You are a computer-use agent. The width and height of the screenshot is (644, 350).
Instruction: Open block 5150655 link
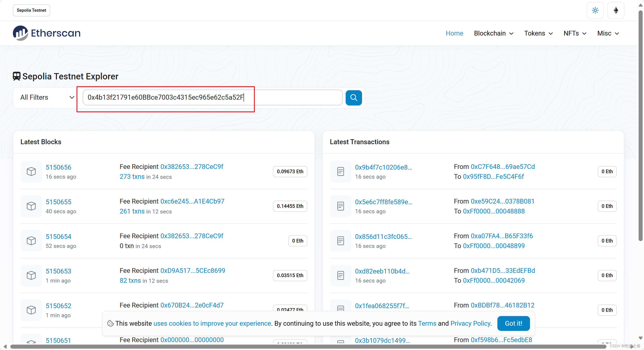pyautogui.click(x=58, y=202)
